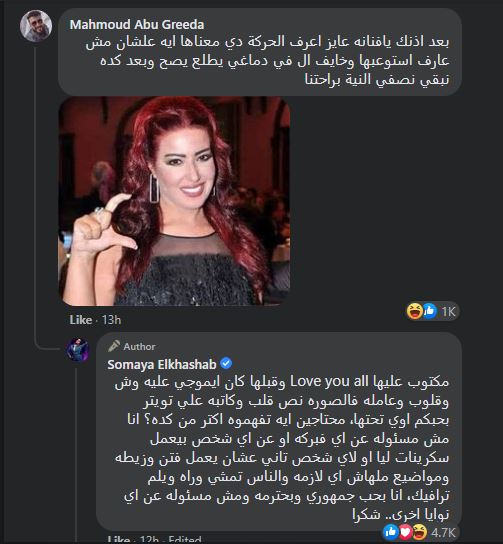Screen dimensions: 503x544
Task: View edit history via the Edited link
Action: click(x=185, y=540)
